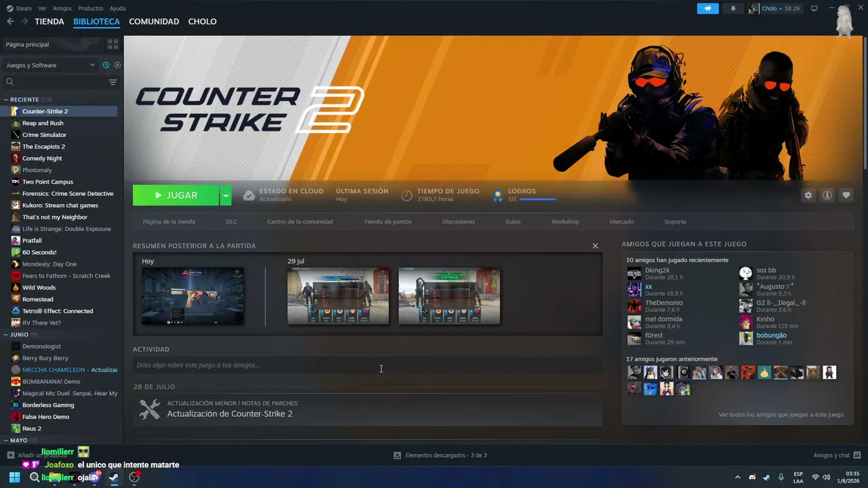868x488 pixels.
Task: Go forward with the right navigation arrow
Action: 24,22
